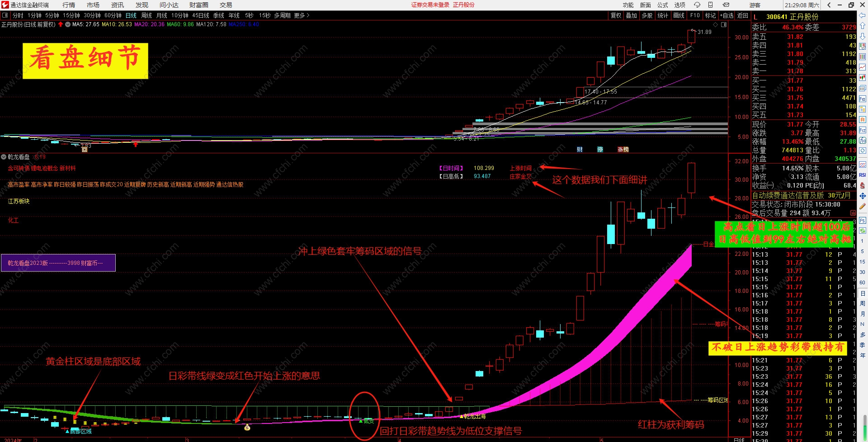Switch to the 分时 tab
This screenshot has height=442, width=868.
tap(18, 15)
